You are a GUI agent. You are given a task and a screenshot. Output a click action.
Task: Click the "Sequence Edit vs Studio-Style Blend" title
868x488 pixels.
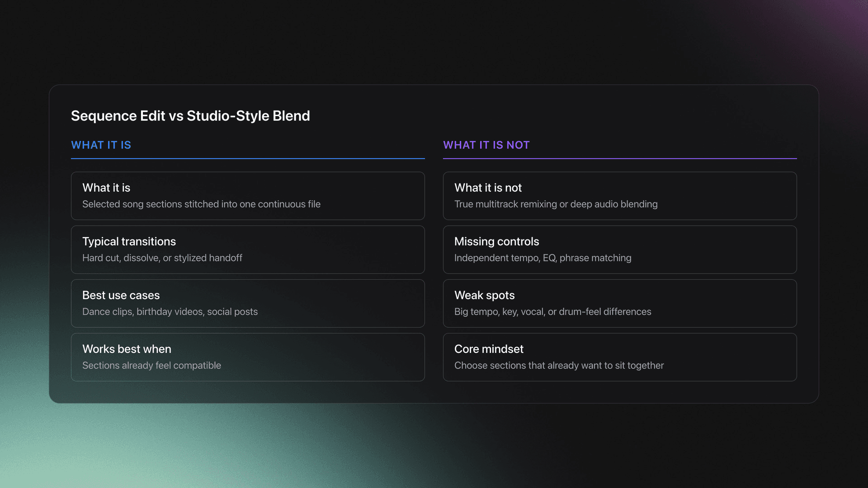tap(190, 116)
